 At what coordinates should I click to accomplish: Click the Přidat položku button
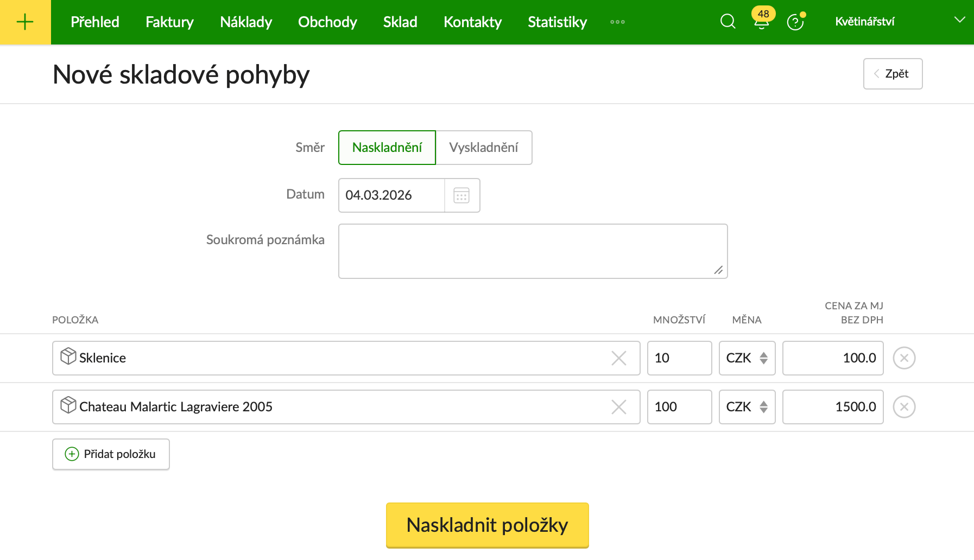click(x=111, y=454)
